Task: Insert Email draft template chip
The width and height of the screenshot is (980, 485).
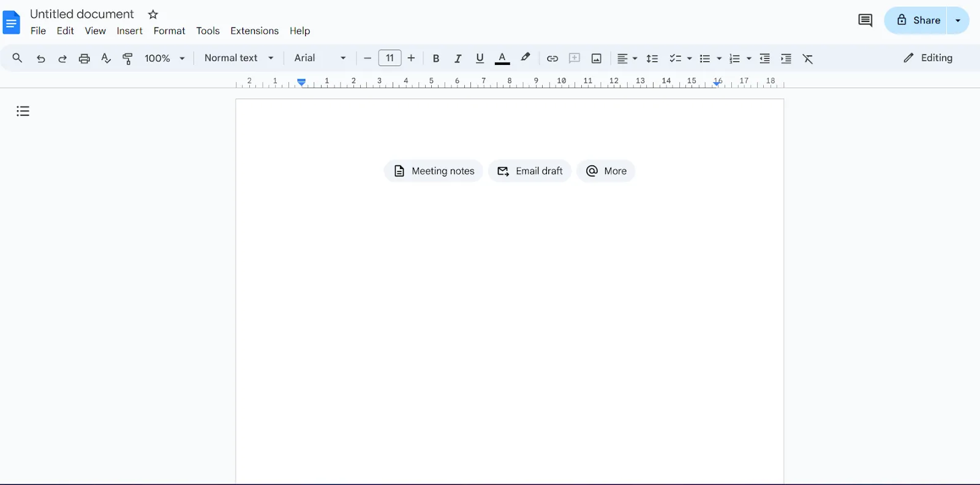Action: pyautogui.click(x=530, y=171)
